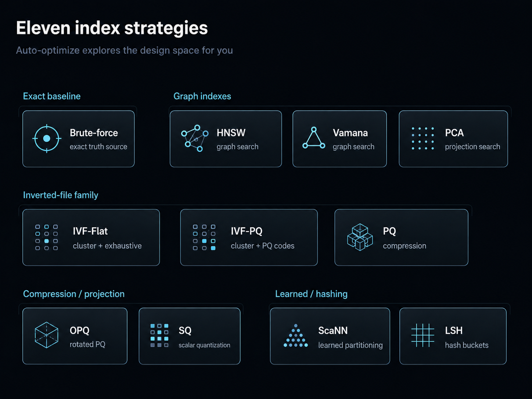This screenshot has height=399, width=532.
Task: Click 'graph search' under Vamana
Action: pos(353,147)
